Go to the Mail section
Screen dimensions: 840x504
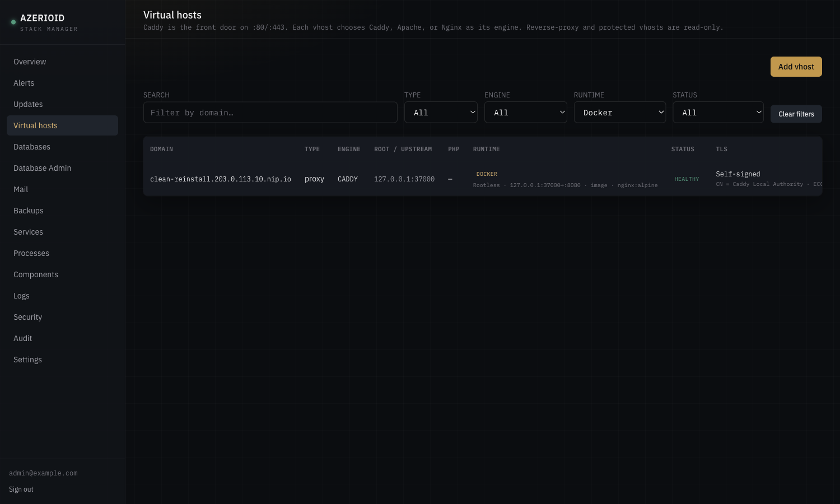[62, 189]
